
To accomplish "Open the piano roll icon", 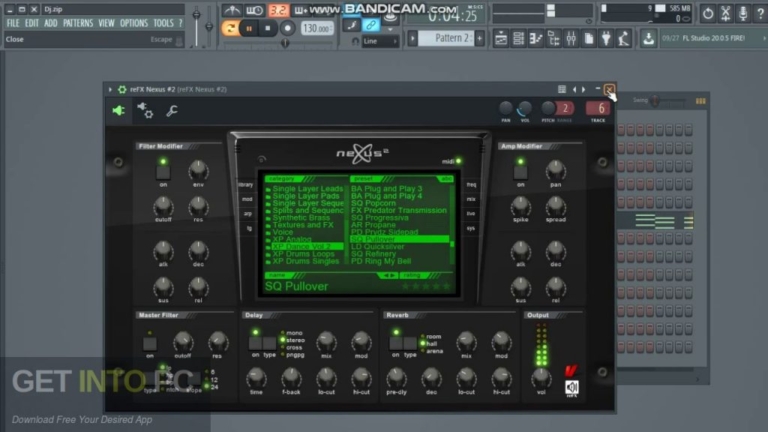I will [x=536, y=38].
